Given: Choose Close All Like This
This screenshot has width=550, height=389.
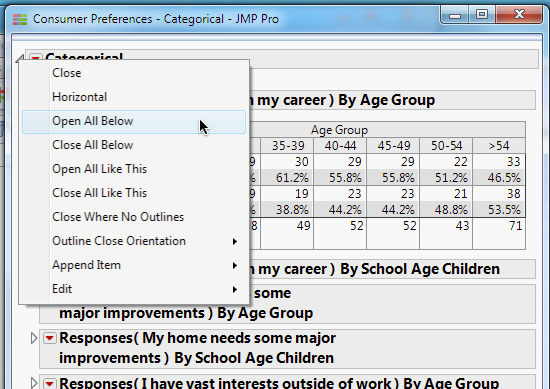Looking at the screenshot, I should pyautogui.click(x=134, y=193).
